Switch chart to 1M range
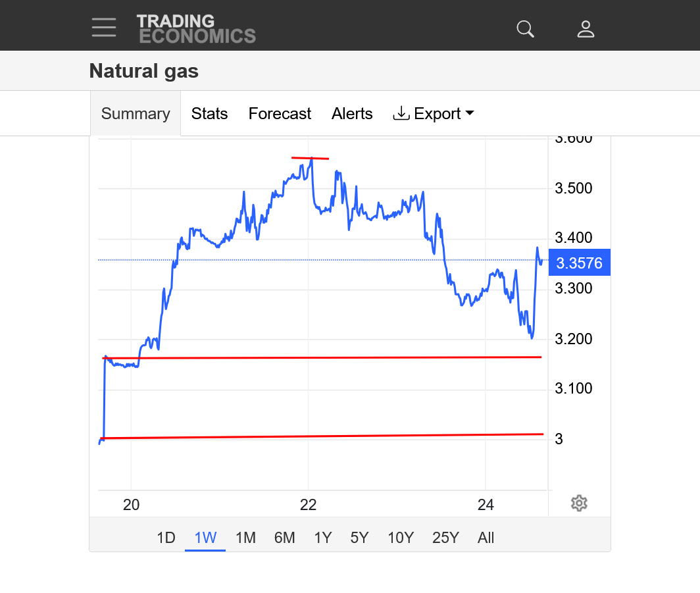This screenshot has height=593, width=700. point(245,538)
